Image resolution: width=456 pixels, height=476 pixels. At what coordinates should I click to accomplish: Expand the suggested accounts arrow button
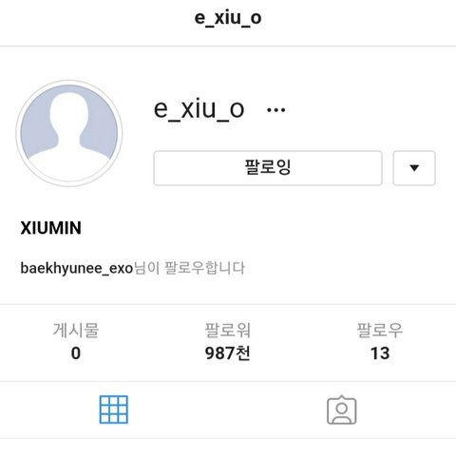coord(414,168)
